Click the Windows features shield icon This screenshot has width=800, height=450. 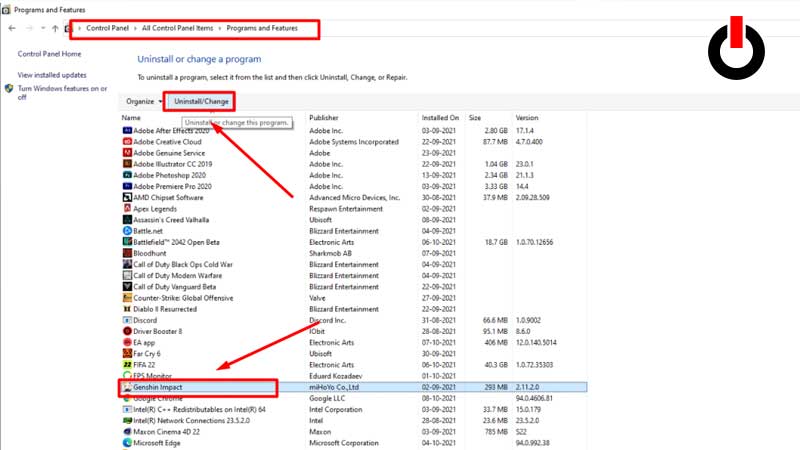tap(9, 89)
